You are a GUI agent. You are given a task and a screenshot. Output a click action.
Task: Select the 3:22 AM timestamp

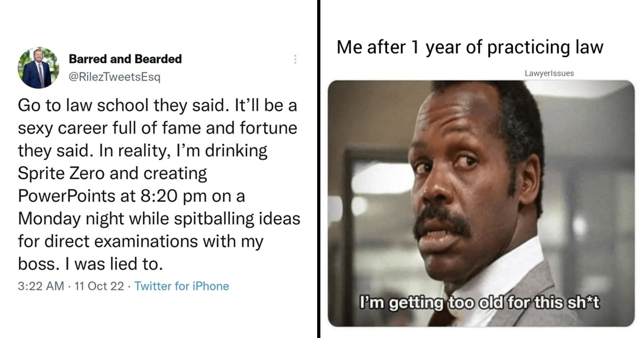[x=41, y=286]
